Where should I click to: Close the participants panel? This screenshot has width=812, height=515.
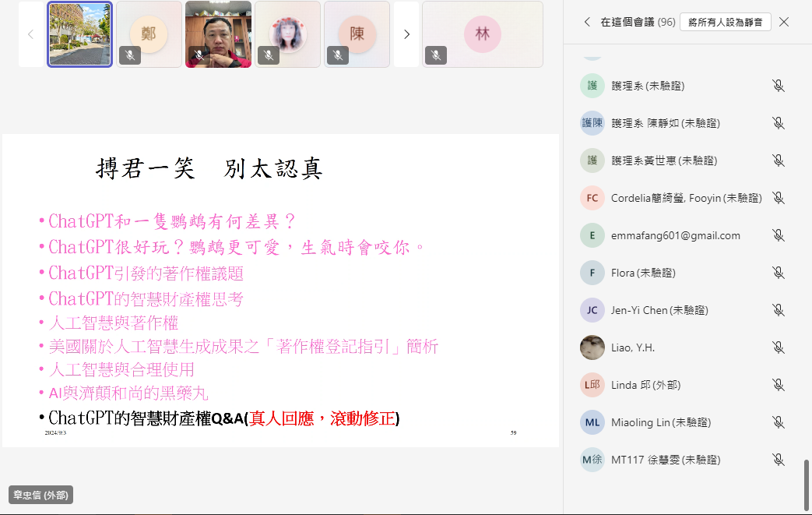coord(784,22)
